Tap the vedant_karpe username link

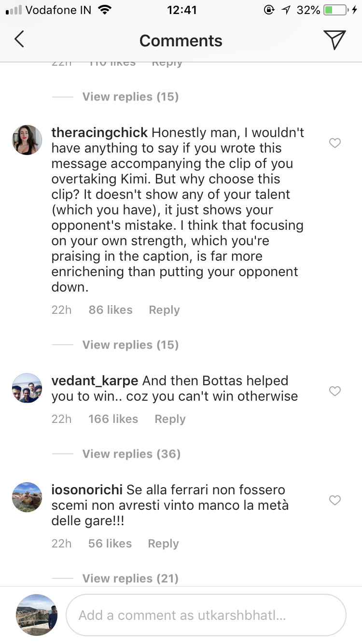95,381
